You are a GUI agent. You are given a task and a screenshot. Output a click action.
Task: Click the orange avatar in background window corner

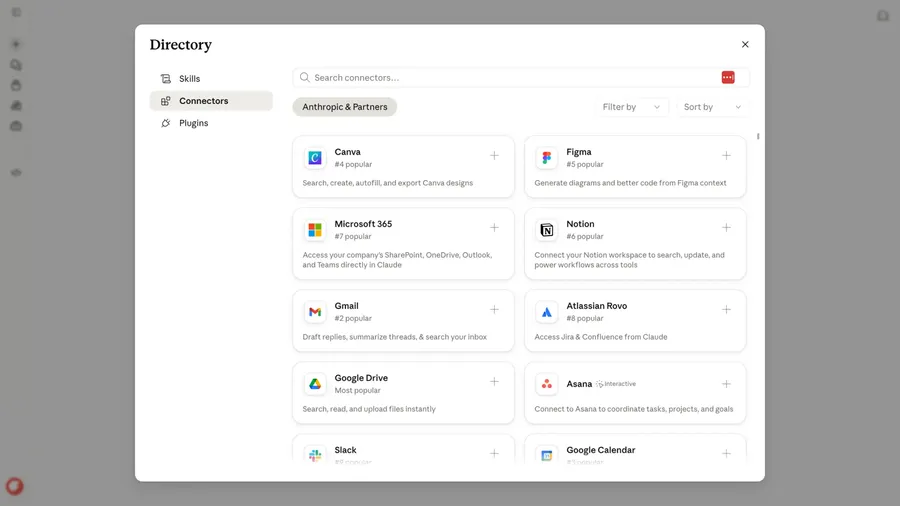point(14,486)
